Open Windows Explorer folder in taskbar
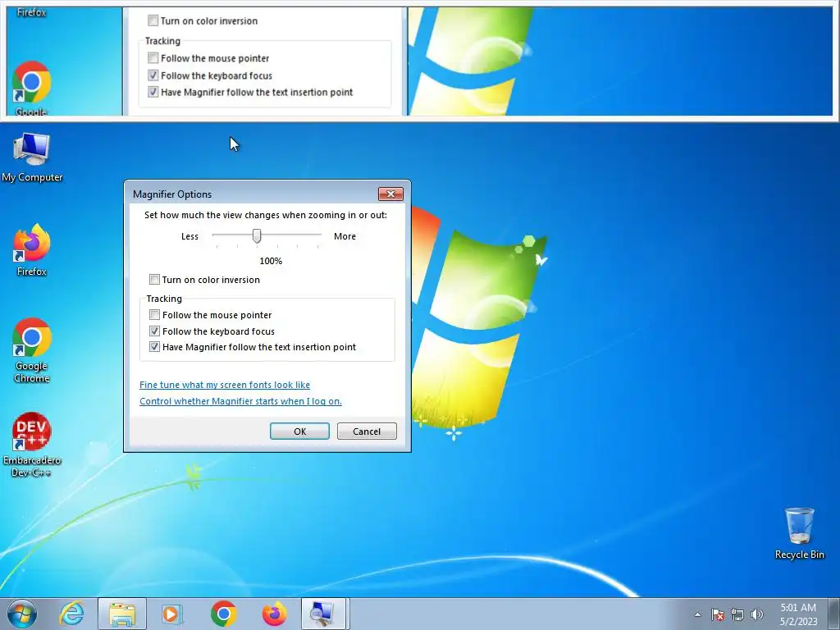Image resolution: width=840 pixels, height=630 pixels. tap(122, 614)
